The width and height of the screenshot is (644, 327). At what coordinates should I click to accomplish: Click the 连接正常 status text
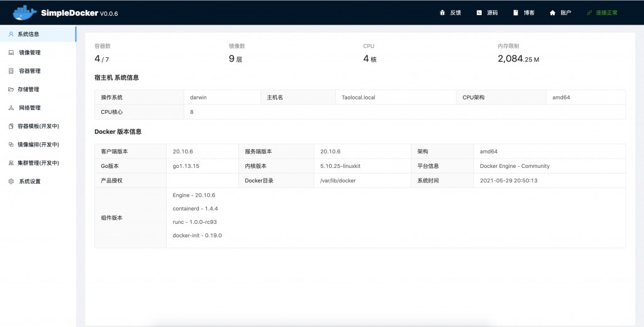pos(607,13)
